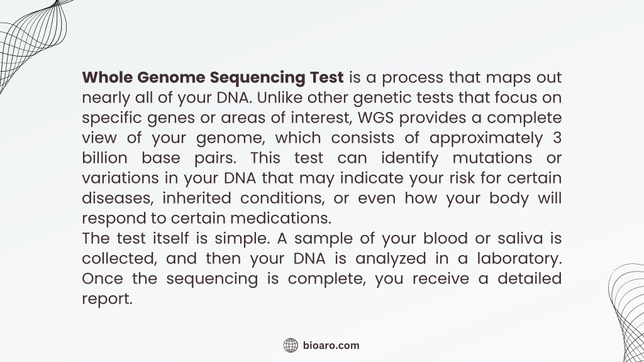
Task: Click the globe icon beside bioaro.com
Action: pos(291,346)
